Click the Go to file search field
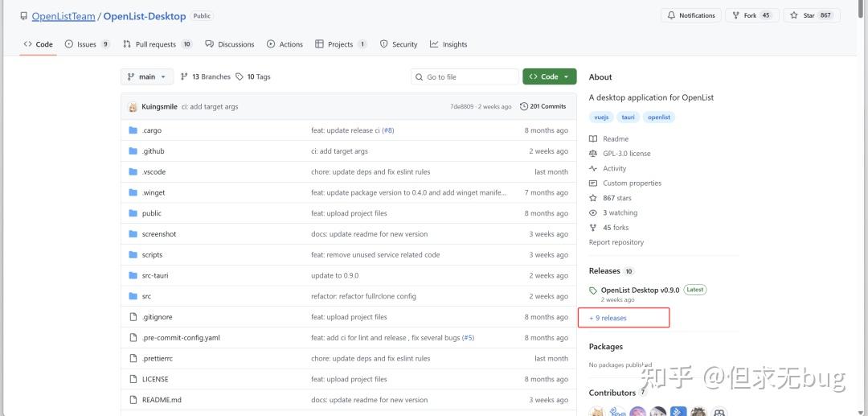 [465, 77]
